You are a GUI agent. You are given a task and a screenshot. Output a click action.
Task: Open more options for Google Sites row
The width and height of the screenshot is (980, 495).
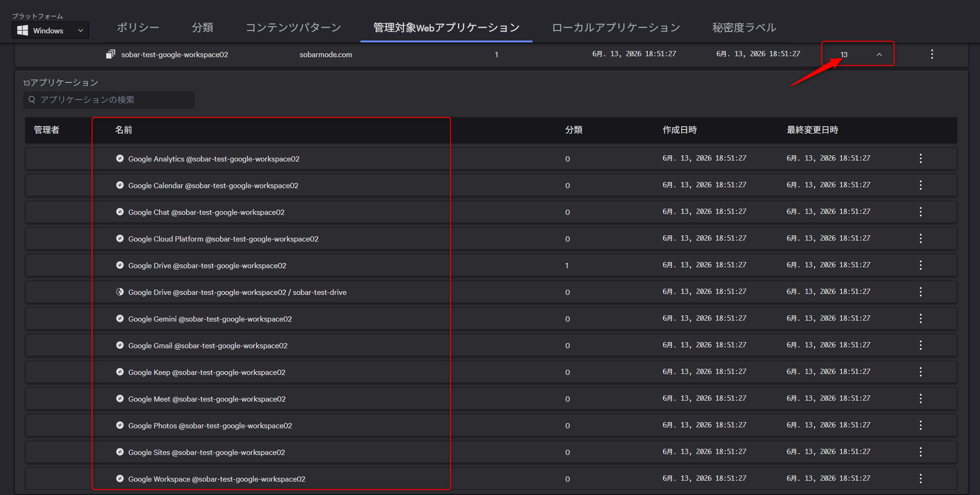921,452
